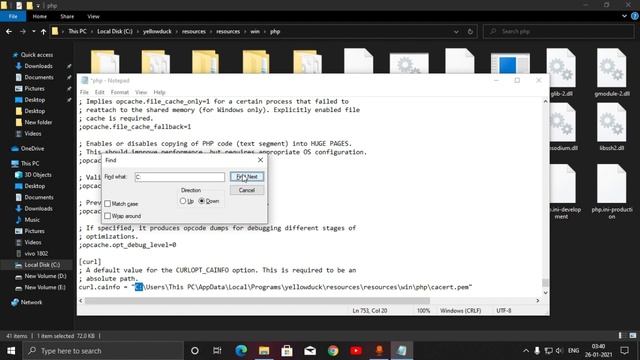Screen dimensions: 640x360
Task: Open Task View on taskbar
Action: 217,351
